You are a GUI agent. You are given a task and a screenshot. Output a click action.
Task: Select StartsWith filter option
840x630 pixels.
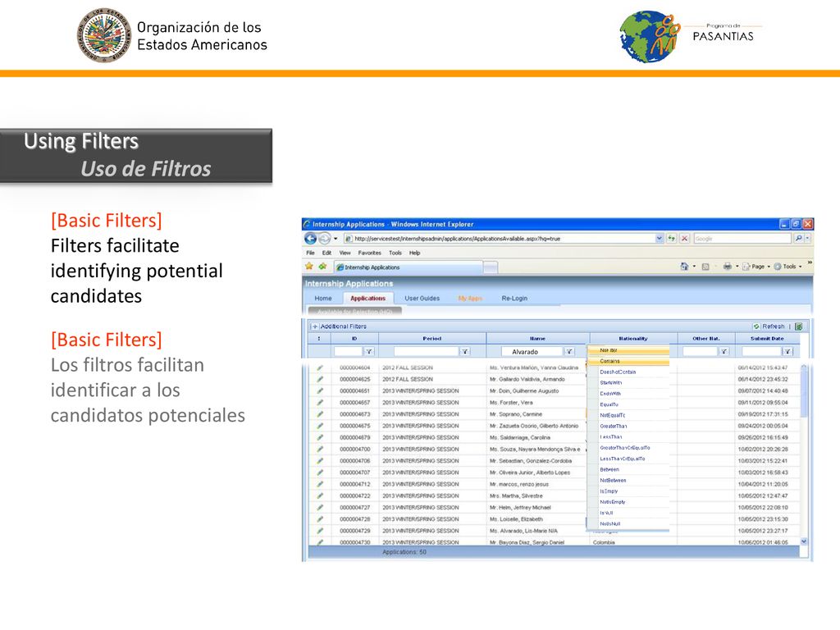(628, 382)
